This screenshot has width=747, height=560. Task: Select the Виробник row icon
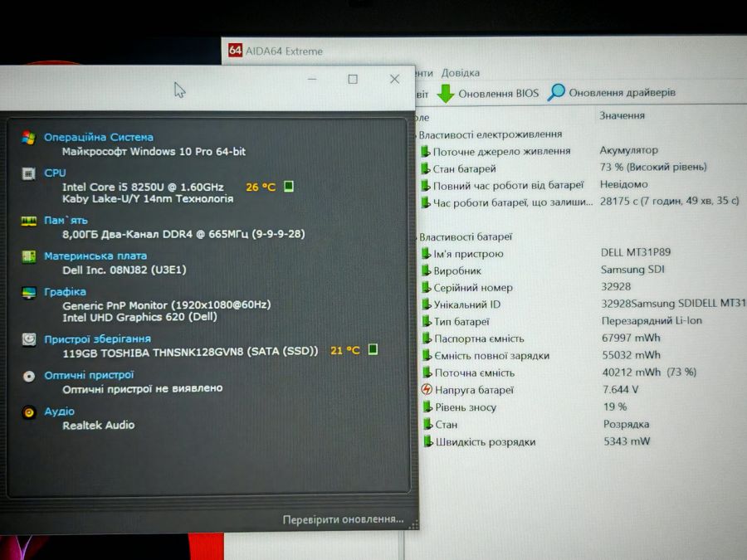coord(426,271)
